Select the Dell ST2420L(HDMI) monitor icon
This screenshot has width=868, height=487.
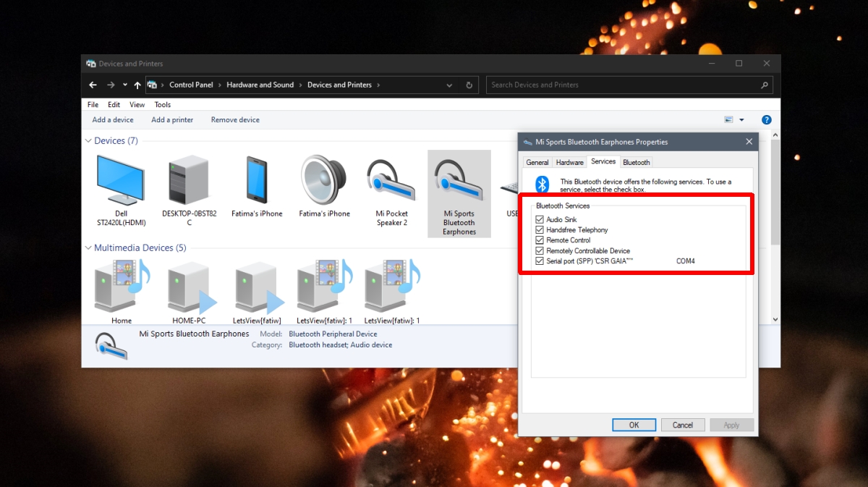pos(121,179)
